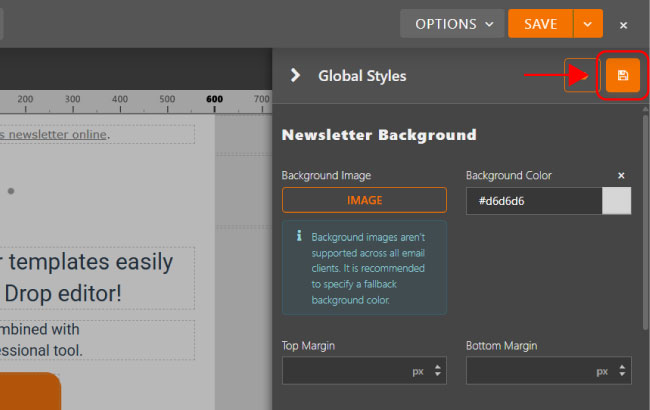The width and height of the screenshot is (650, 410).
Task: Collapse the Global Styles panel chevron
Action: (x=295, y=75)
